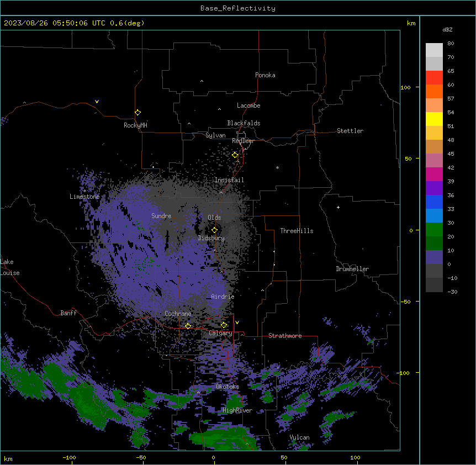Image resolution: width=476 pixels, height=465 pixels.
Task: Click the RockyMH label
Action: pyautogui.click(x=135, y=125)
